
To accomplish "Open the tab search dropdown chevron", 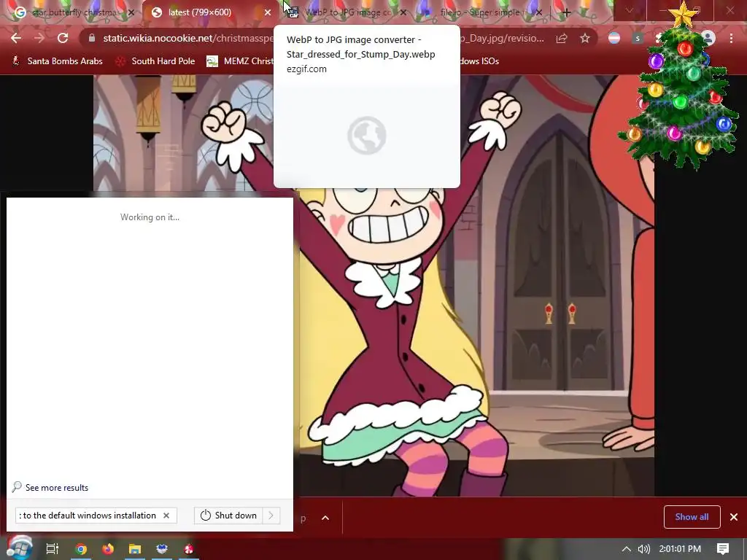I will (x=630, y=10).
